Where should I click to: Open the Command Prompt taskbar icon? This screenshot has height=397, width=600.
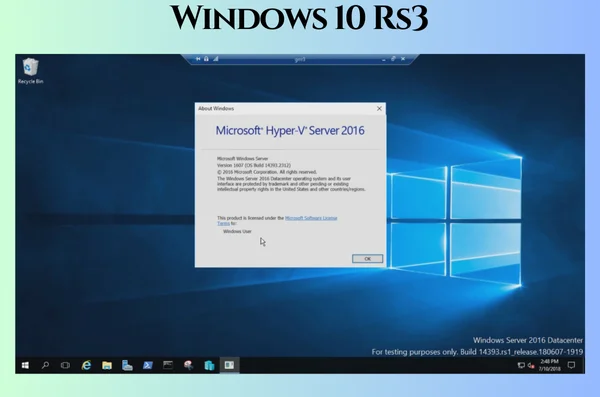(168, 365)
